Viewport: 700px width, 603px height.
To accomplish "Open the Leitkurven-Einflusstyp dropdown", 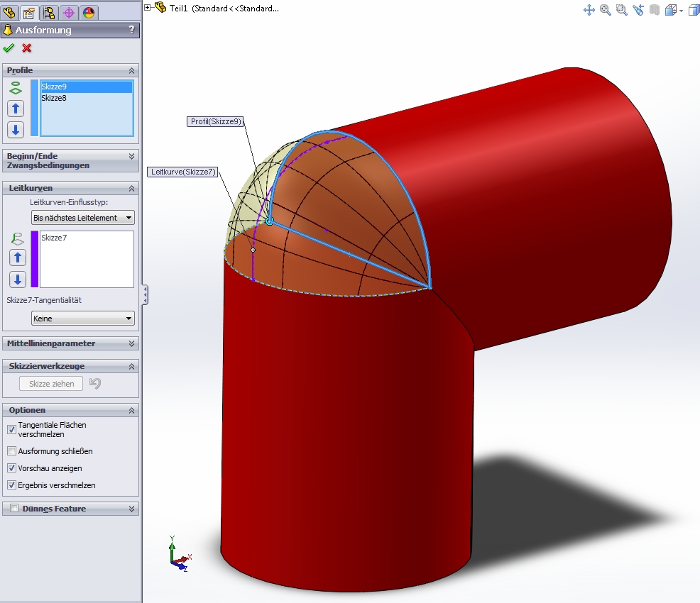I will [83, 218].
